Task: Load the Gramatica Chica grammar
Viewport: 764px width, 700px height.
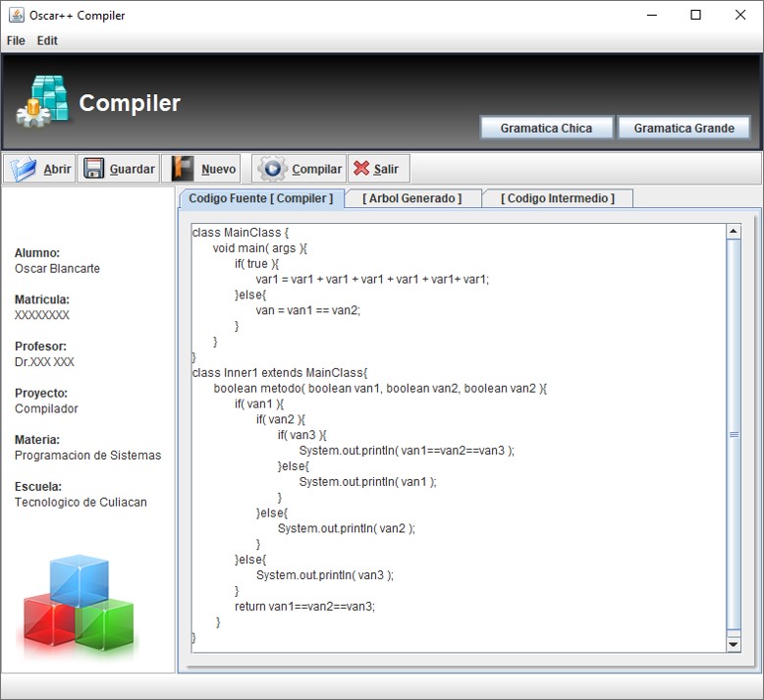Action: pyautogui.click(x=546, y=128)
